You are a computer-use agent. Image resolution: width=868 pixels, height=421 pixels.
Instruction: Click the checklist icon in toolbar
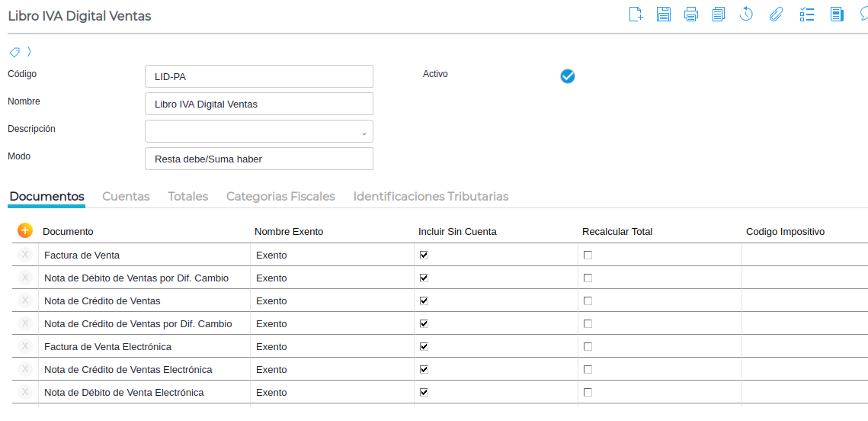tap(807, 14)
